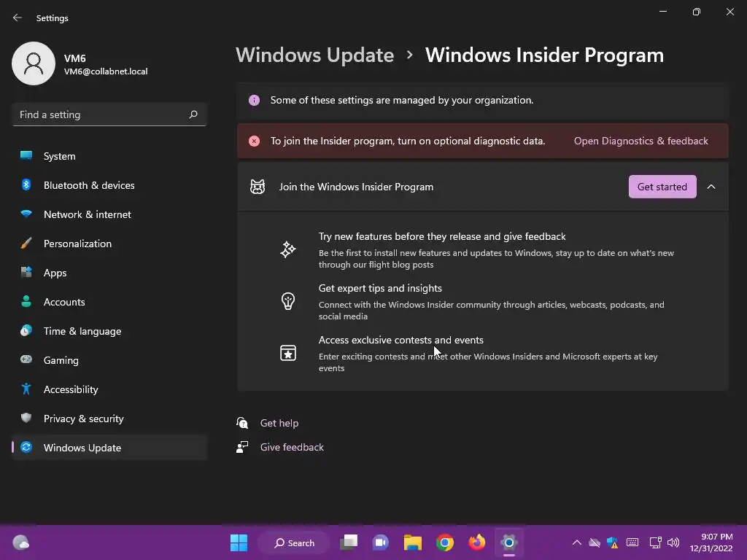Image resolution: width=747 pixels, height=560 pixels.
Task: Go to Network & internet settings
Action: pos(109,214)
